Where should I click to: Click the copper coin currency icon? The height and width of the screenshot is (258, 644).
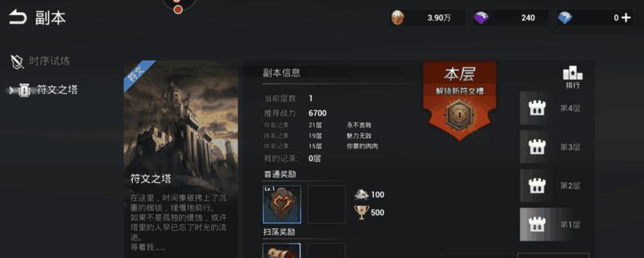click(397, 17)
